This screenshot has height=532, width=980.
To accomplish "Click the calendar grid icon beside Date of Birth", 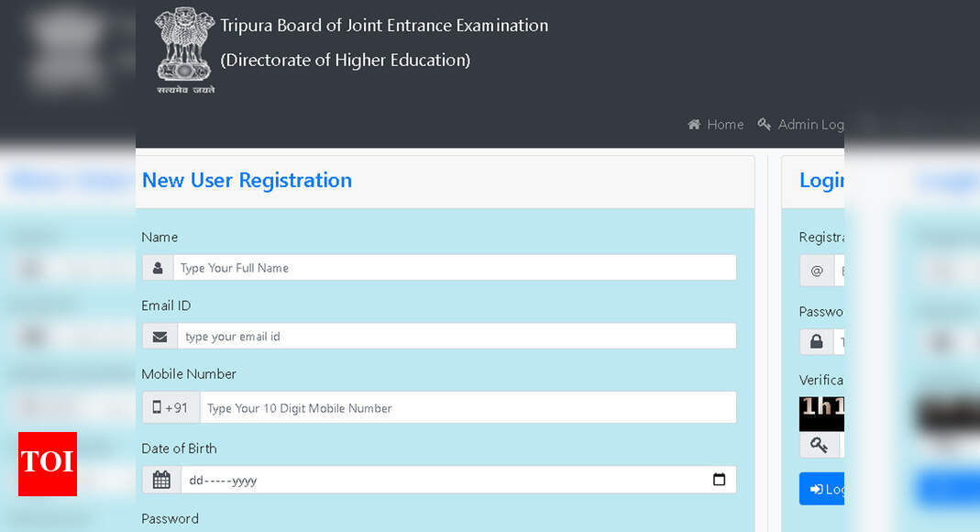I will click(x=161, y=480).
